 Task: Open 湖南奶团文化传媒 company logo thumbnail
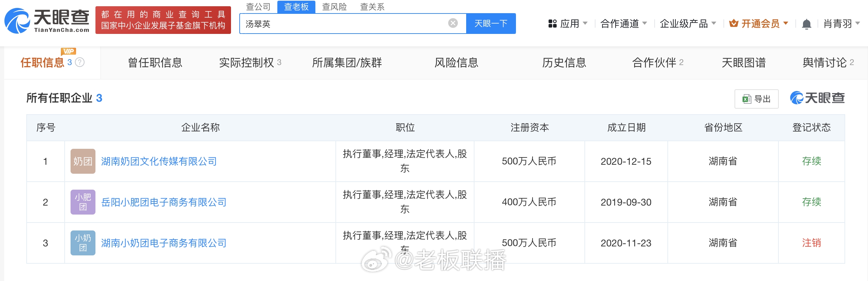pos(83,161)
